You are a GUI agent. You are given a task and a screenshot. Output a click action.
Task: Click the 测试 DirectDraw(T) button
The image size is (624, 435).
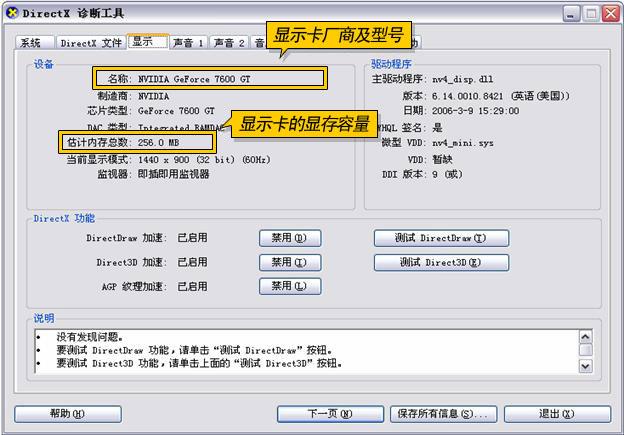tap(441, 238)
